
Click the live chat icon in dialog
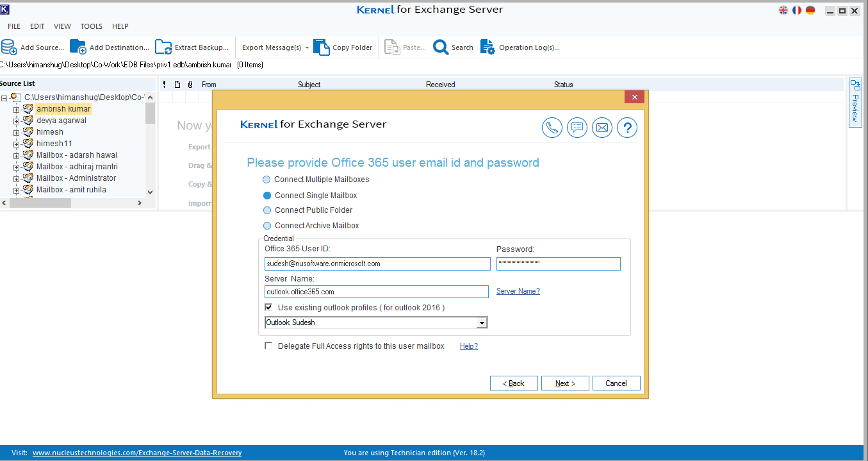pyautogui.click(x=577, y=128)
